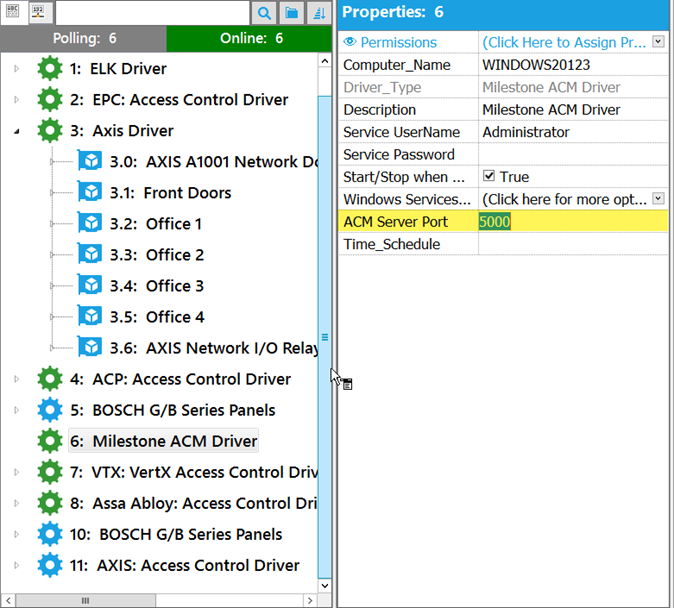The height and width of the screenshot is (608, 674).
Task: Click the sort order toolbar icon
Action: click(319, 13)
